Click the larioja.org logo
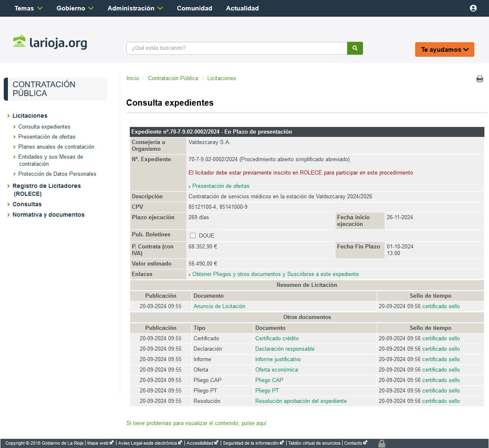This screenshot has height=448, width=489. click(x=50, y=42)
